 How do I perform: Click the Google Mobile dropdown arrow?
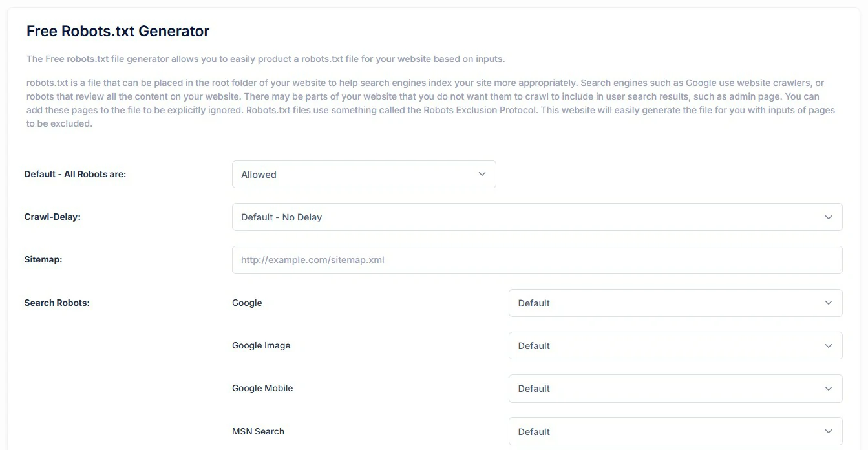[828, 388]
